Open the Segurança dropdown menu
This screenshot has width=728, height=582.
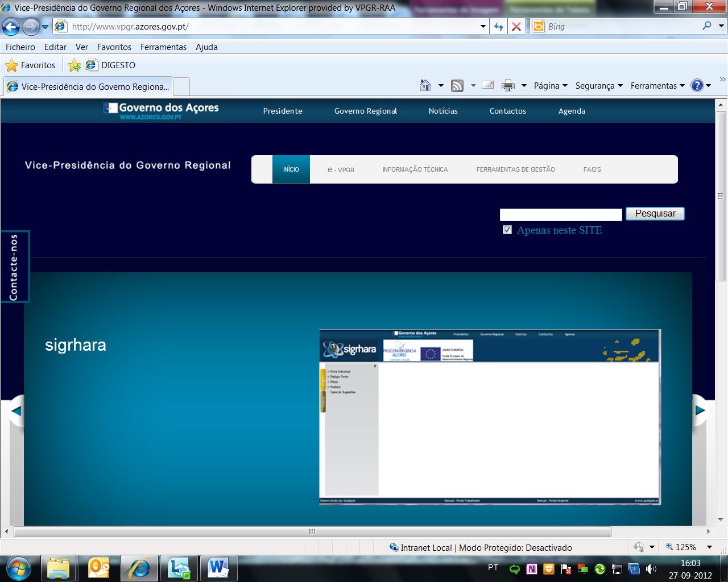click(x=598, y=86)
